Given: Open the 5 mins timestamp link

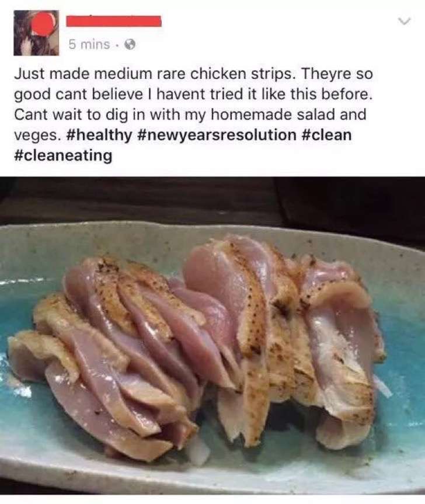Looking at the screenshot, I should point(89,44).
